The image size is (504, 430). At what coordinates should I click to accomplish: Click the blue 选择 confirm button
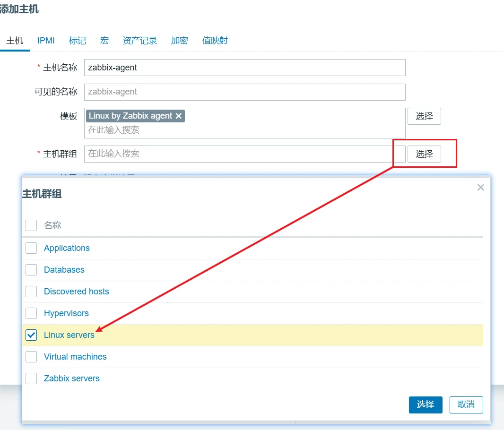click(425, 405)
